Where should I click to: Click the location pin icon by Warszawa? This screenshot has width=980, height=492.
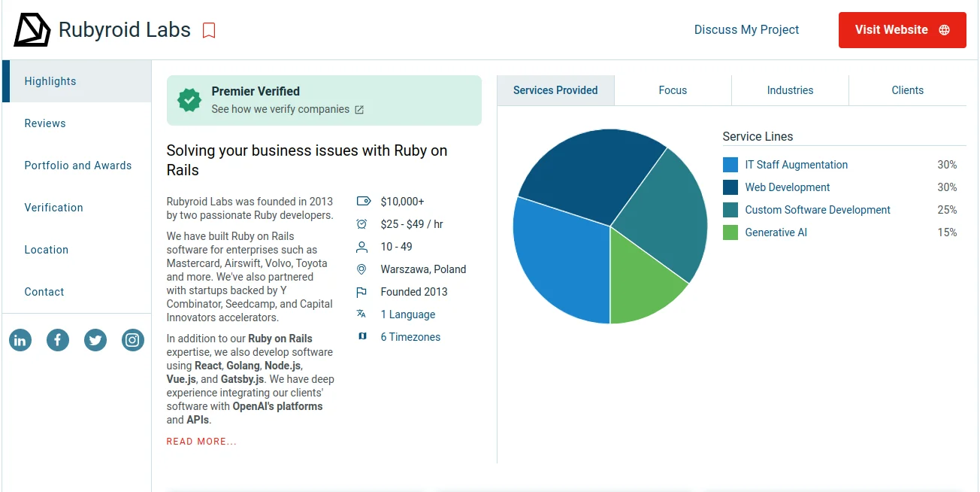tap(361, 269)
